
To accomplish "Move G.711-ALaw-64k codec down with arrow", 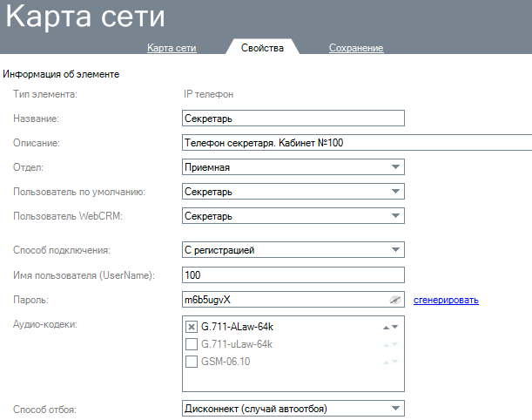I will (394, 327).
